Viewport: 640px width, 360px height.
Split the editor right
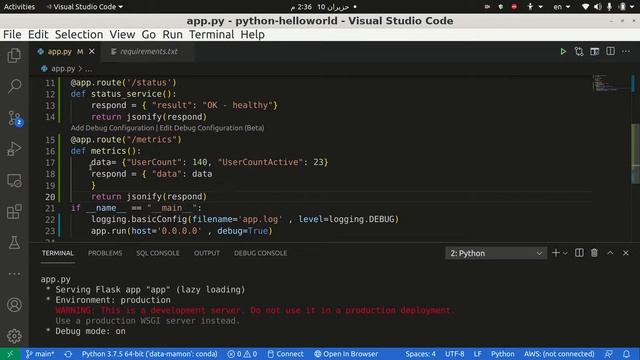[x=610, y=51]
